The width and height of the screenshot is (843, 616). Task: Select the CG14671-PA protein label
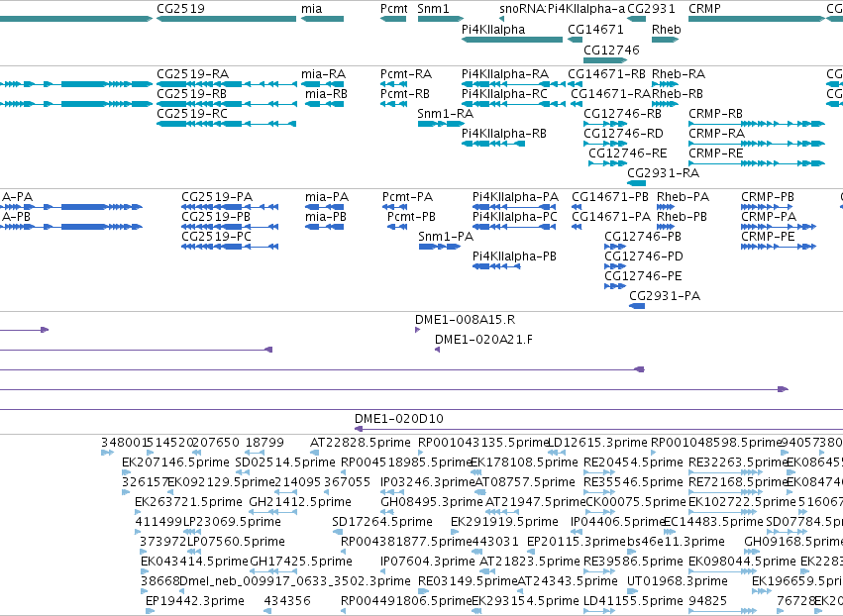point(611,217)
